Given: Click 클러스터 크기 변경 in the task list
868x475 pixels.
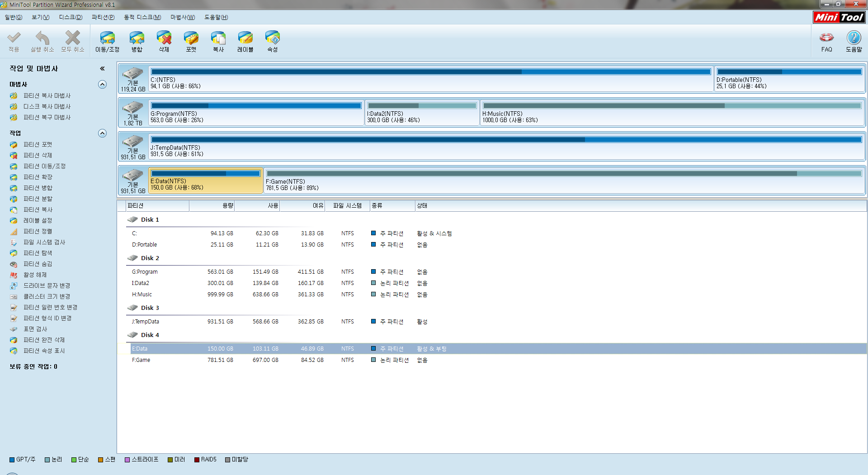Looking at the screenshot, I should [x=47, y=297].
